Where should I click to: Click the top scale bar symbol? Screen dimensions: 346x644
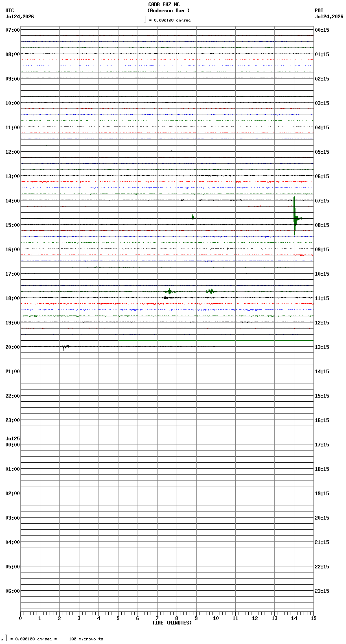145,19
